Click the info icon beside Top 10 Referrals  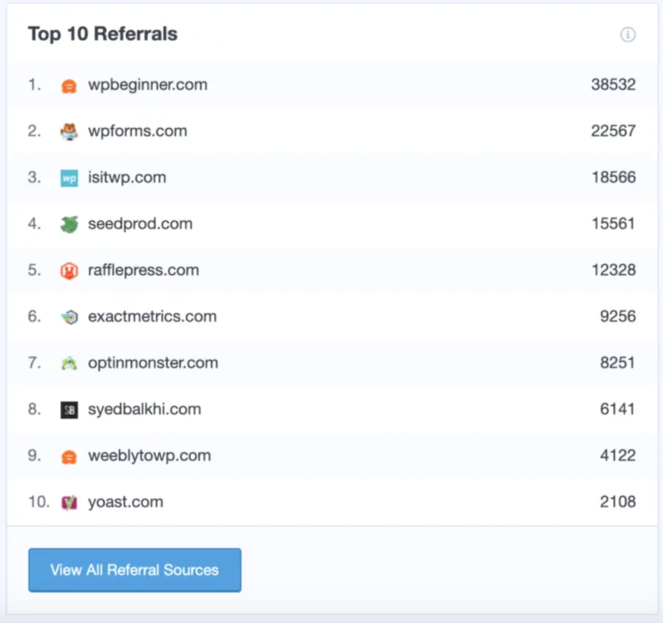click(628, 35)
